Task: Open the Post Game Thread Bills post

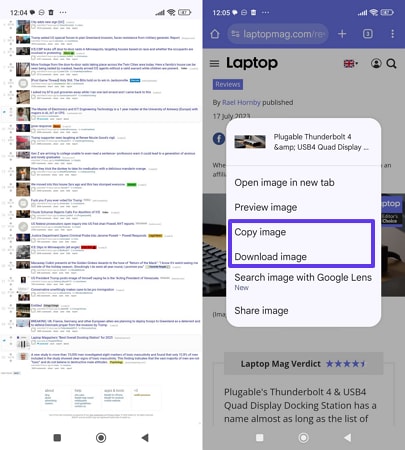Action: (x=79, y=80)
